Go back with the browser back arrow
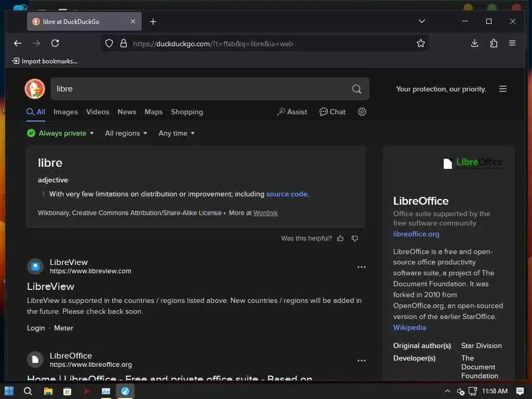This screenshot has width=532, height=399. (x=18, y=43)
